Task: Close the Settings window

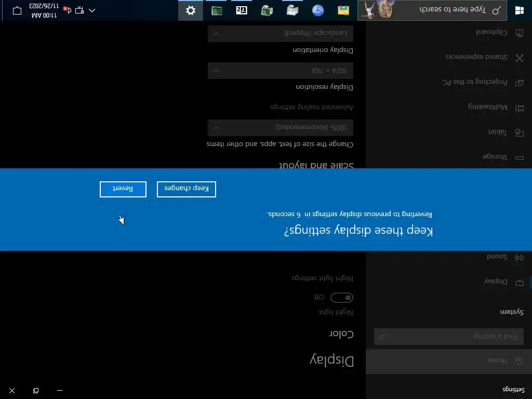Action: coord(12,391)
